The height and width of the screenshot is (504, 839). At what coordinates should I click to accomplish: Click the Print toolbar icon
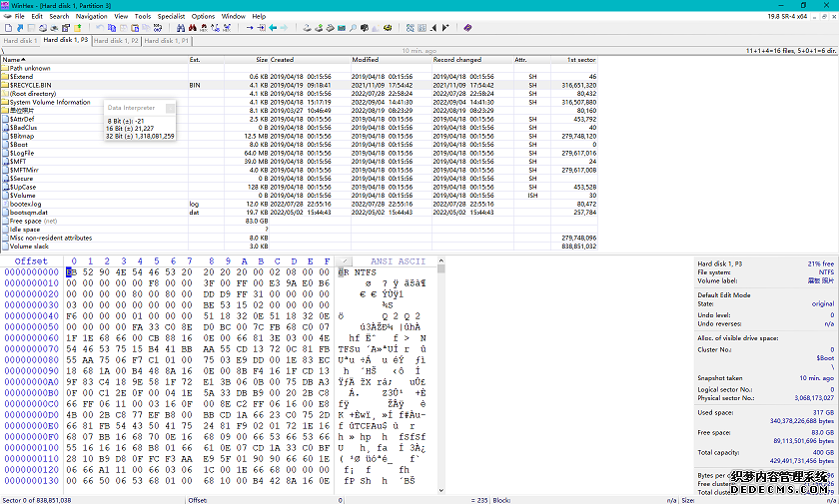(x=43, y=28)
